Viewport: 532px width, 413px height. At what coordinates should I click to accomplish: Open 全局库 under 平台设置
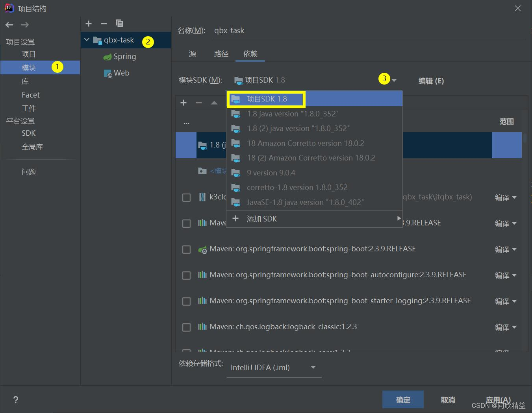(x=32, y=147)
